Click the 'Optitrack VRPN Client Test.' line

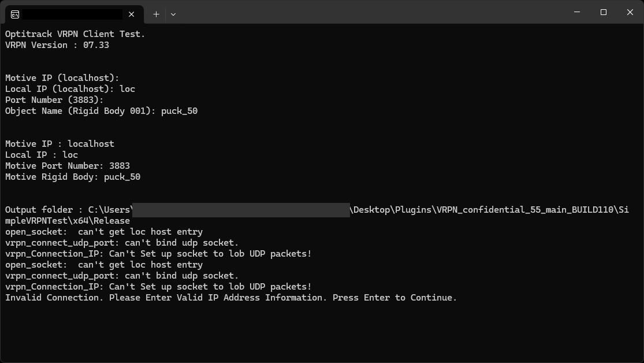75,34
